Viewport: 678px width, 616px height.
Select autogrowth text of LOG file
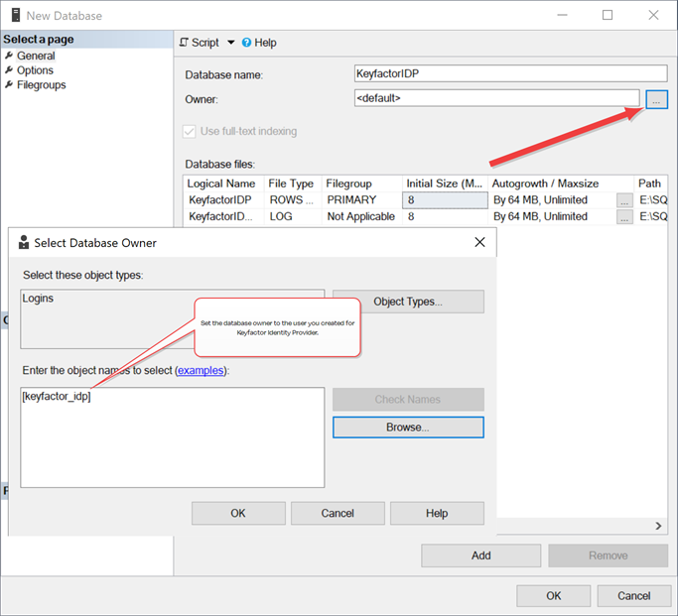(540, 216)
